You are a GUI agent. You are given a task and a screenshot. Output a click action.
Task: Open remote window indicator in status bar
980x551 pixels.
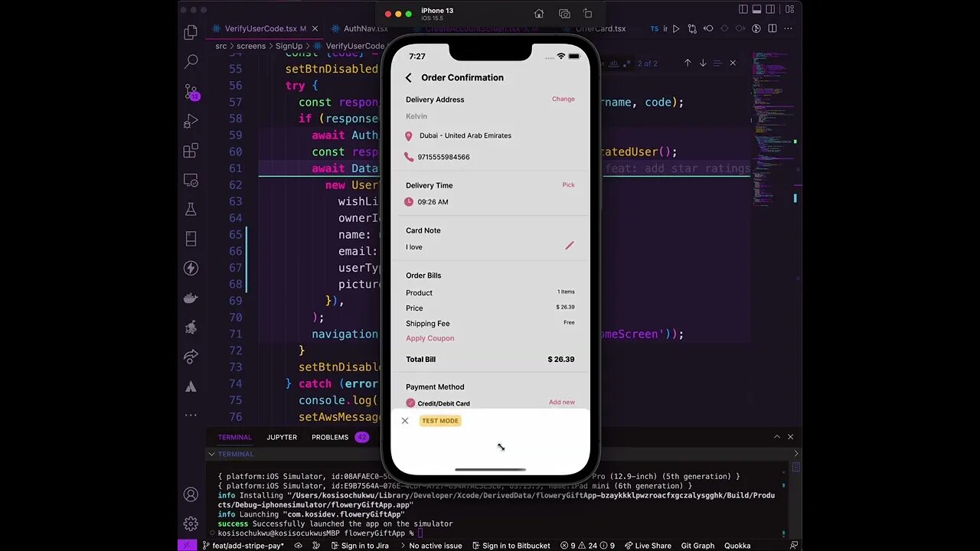pyautogui.click(x=187, y=546)
